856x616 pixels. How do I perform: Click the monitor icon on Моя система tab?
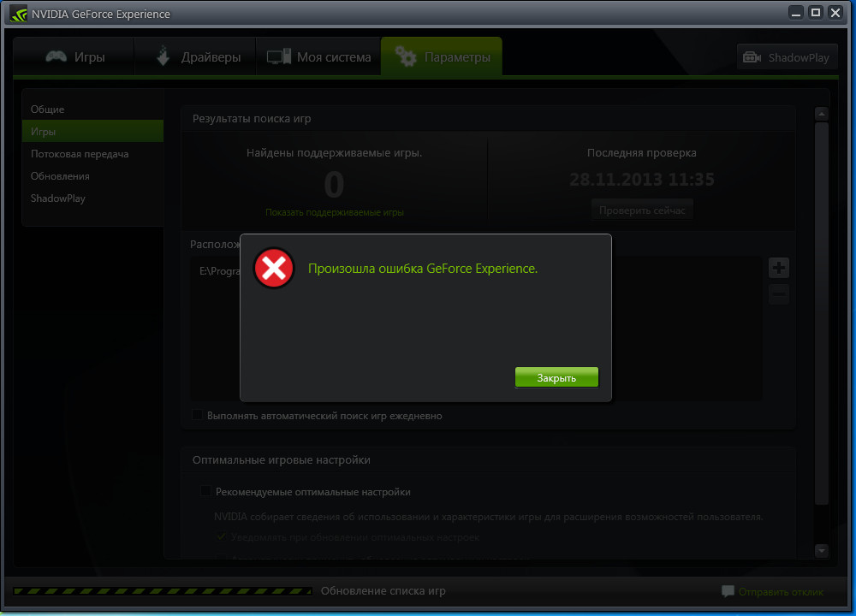[x=278, y=56]
